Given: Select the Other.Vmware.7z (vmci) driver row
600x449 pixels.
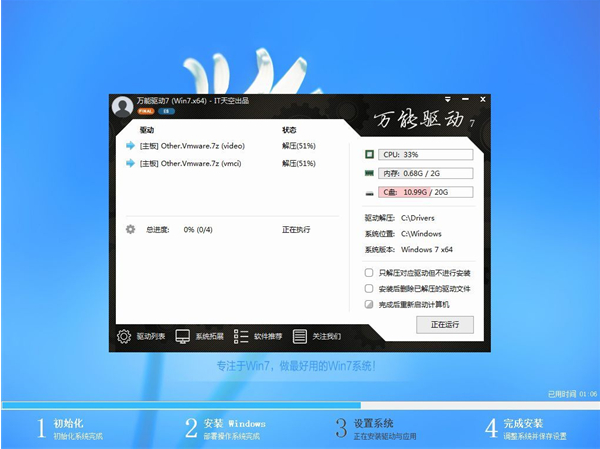Looking at the screenshot, I should [x=232, y=163].
